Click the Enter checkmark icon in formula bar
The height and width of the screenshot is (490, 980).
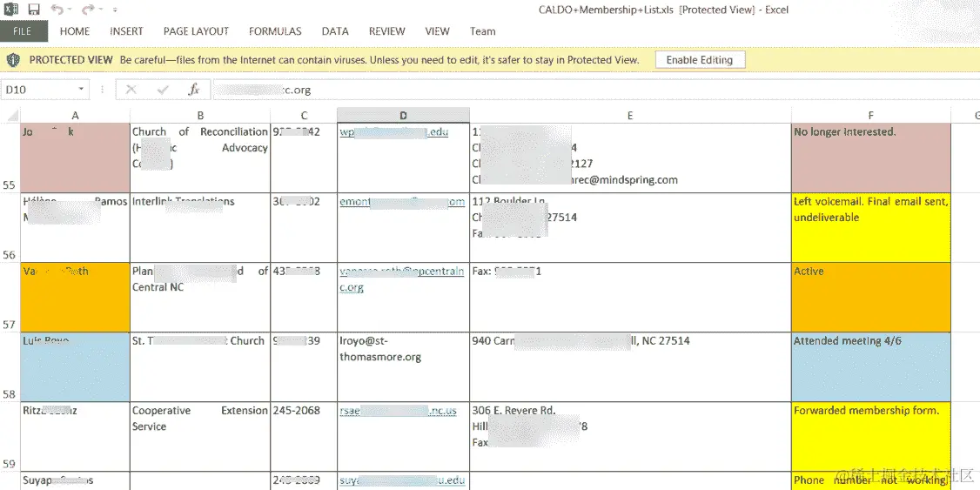point(163,90)
